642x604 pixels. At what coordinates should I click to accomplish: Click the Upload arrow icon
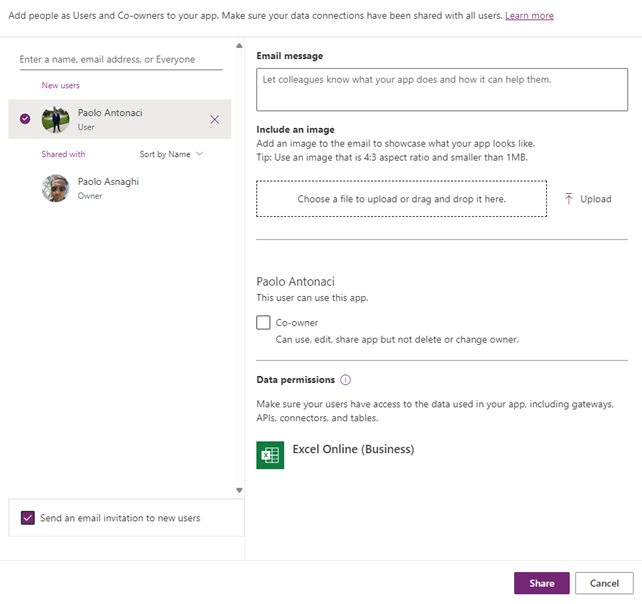pos(569,199)
